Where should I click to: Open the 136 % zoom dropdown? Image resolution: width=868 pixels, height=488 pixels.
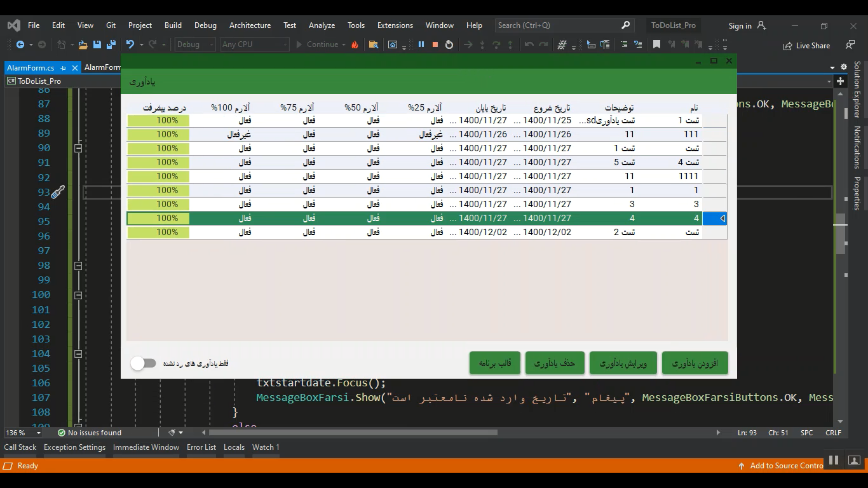coord(23,433)
